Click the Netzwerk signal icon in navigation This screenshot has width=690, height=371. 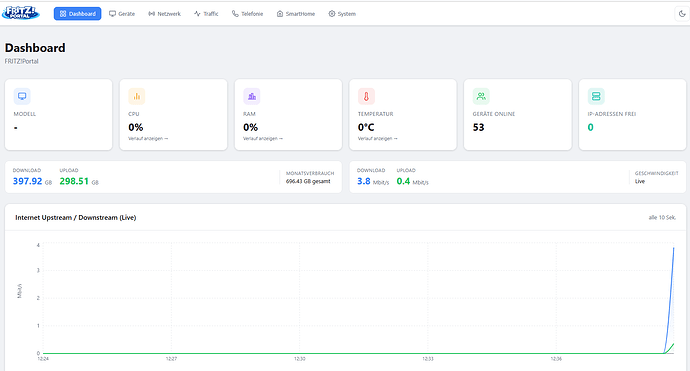pyautogui.click(x=151, y=14)
